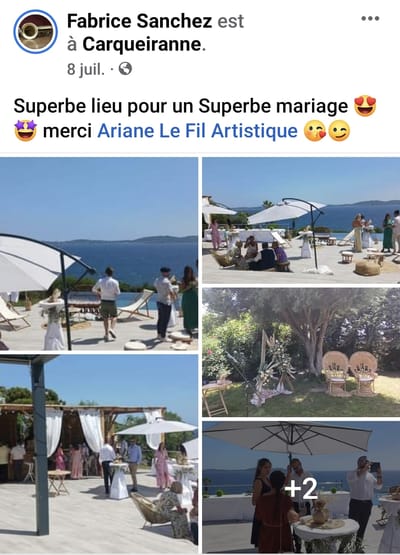The height and width of the screenshot is (555, 400).
Task: Open the Carqueiranne location link
Action: click(x=142, y=44)
